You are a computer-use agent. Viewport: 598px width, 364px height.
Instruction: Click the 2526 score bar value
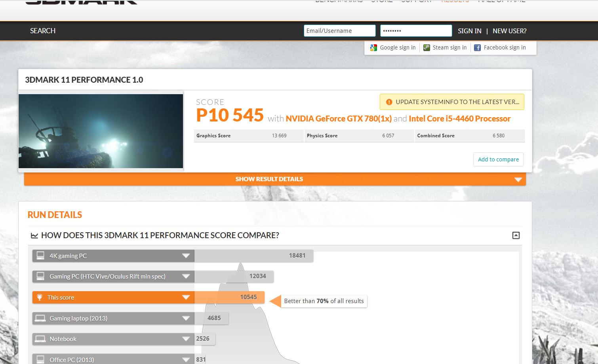203,339
